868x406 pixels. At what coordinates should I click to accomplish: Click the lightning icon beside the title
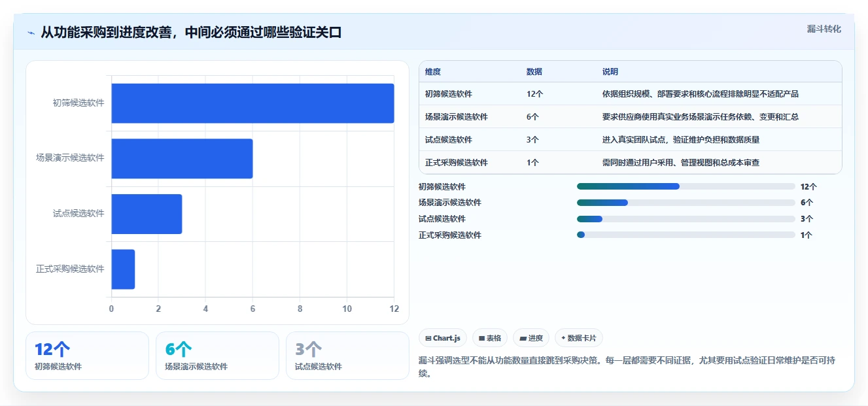click(31, 33)
